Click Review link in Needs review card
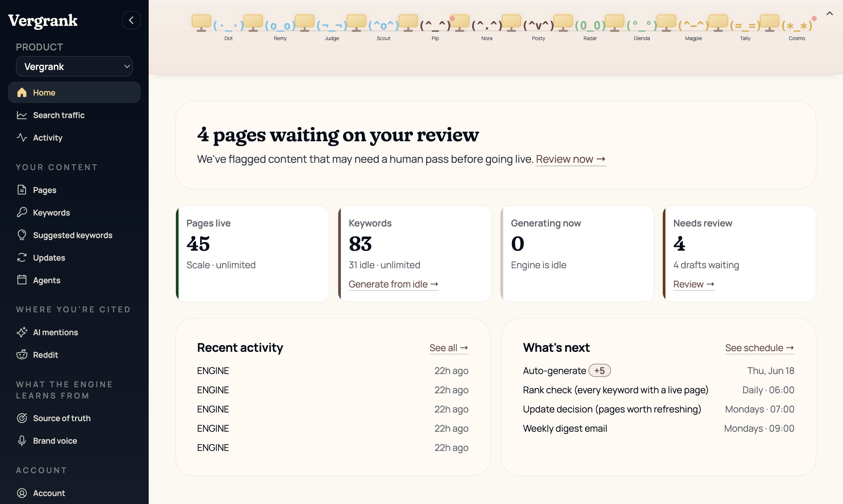 (x=694, y=284)
